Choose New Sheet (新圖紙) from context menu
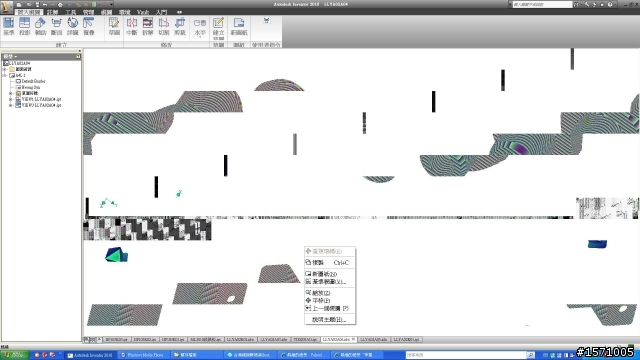Image resolution: width=640 pixels, height=360 pixels. point(330,274)
